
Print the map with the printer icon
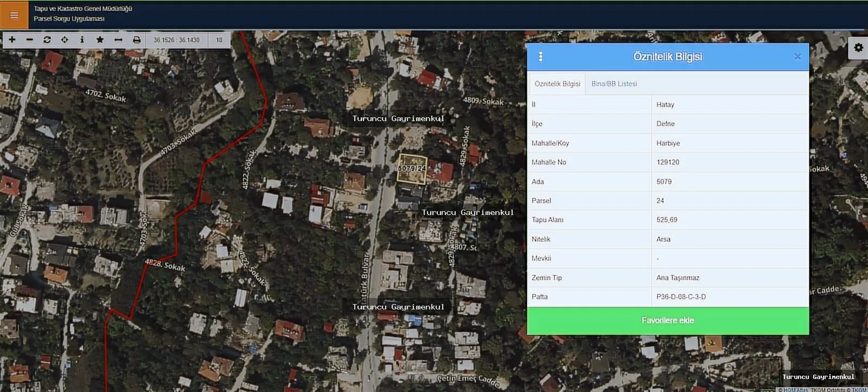pyautogui.click(x=137, y=40)
